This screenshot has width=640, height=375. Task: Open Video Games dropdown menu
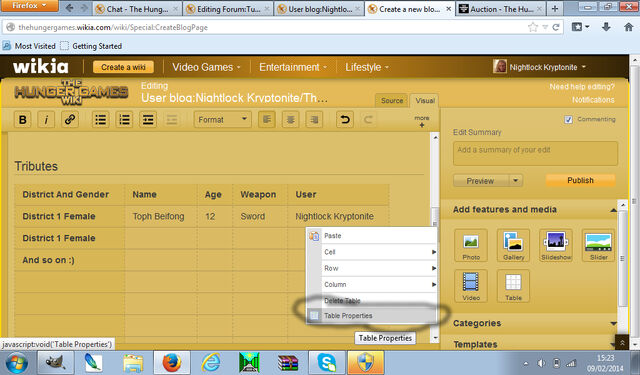206,67
